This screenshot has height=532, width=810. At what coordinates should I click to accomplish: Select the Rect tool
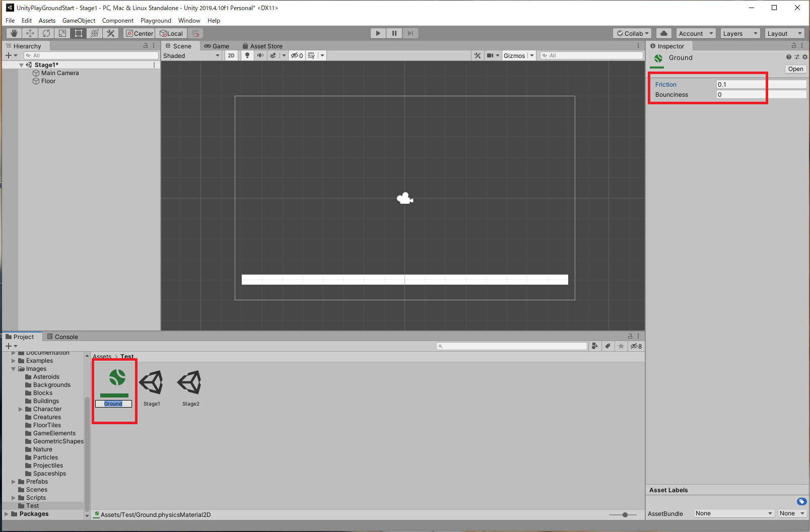click(x=79, y=33)
